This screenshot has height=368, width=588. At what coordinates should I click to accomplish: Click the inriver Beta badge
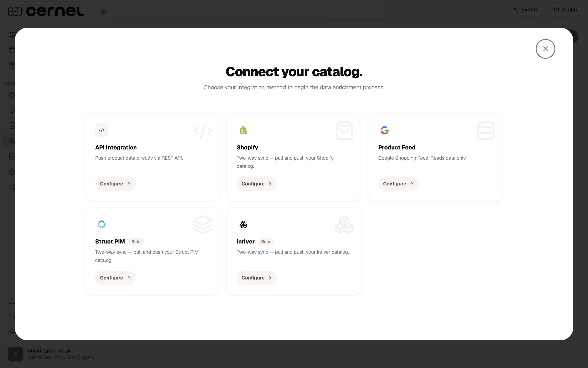click(x=266, y=242)
